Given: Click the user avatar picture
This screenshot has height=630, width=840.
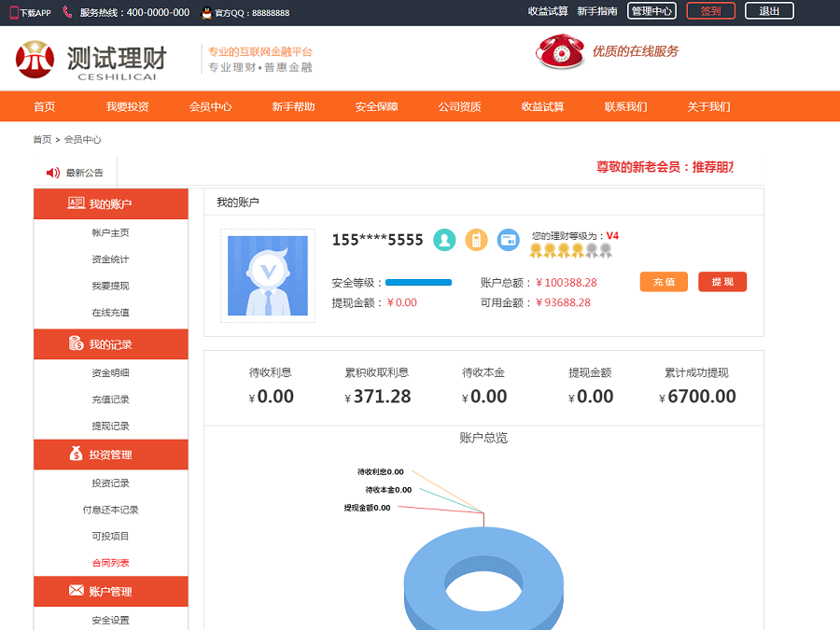Looking at the screenshot, I should [x=268, y=276].
